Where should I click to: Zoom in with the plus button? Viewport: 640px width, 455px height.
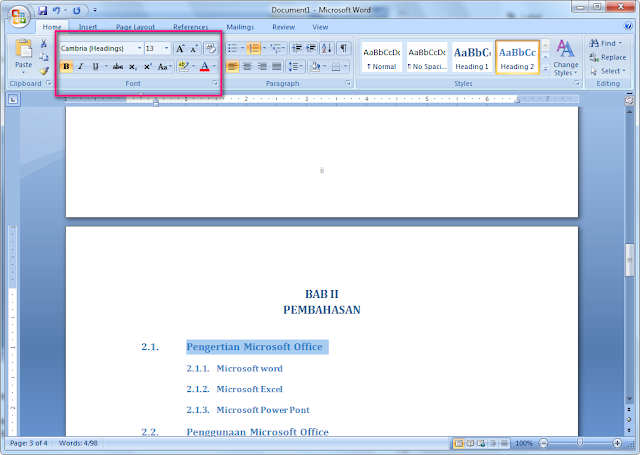coord(617,443)
